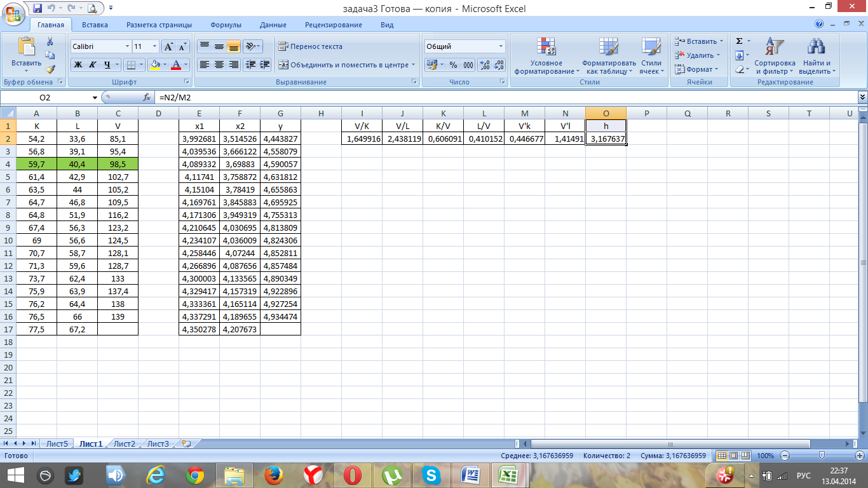Open Форматировать как таблицу gallery
This screenshot has height=488, width=868.
pos(609,56)
